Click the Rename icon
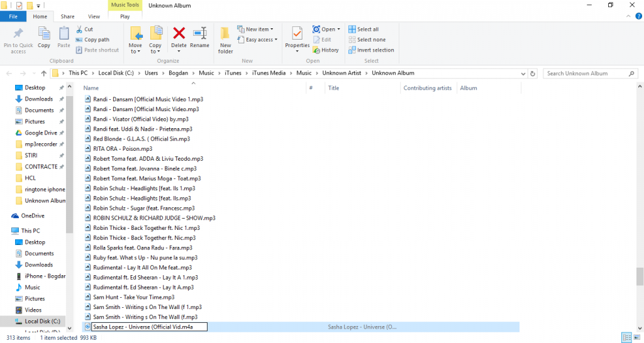This screenshot has width=644, height=343. pyautogui.click(x=199, y=33)
